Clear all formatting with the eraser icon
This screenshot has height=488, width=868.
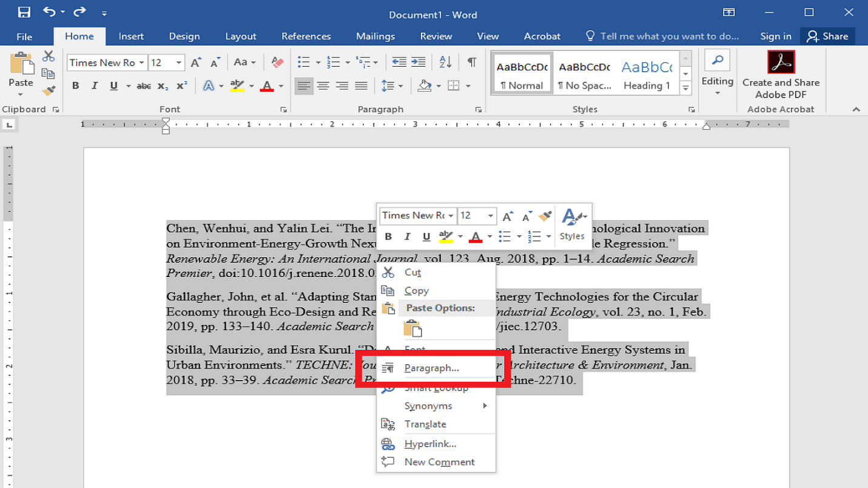coord(277,62)
